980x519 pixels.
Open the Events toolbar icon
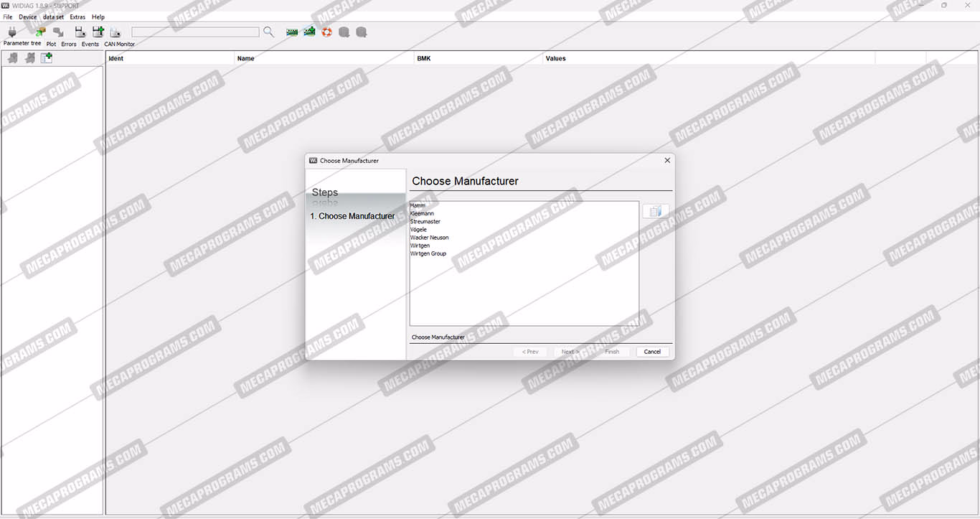[98, 32]
